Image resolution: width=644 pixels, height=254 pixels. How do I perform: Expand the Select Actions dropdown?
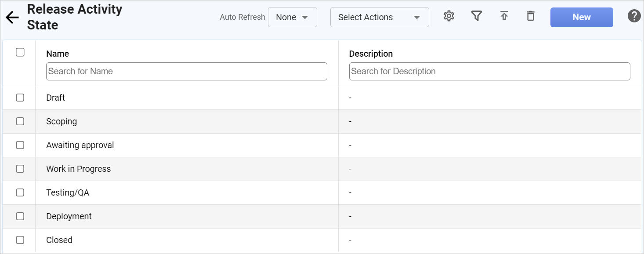click(x=379, y=18)
